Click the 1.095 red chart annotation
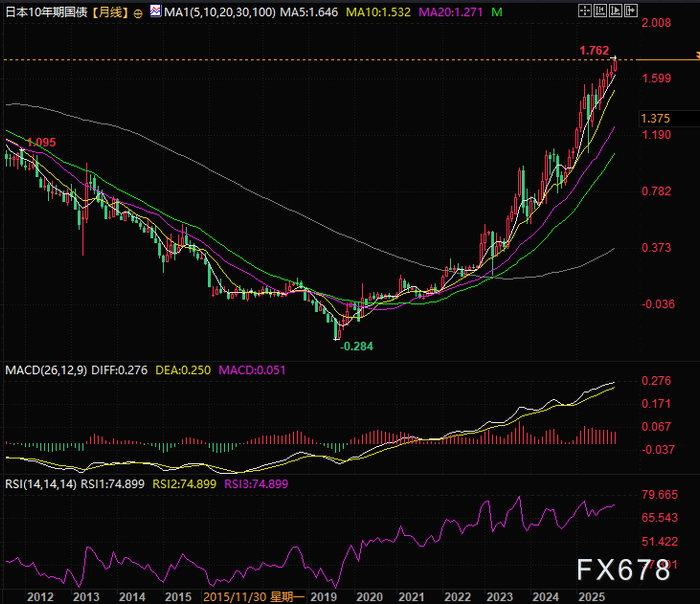The height and width of the screenshot is (604, 700). tap(42, 142)
